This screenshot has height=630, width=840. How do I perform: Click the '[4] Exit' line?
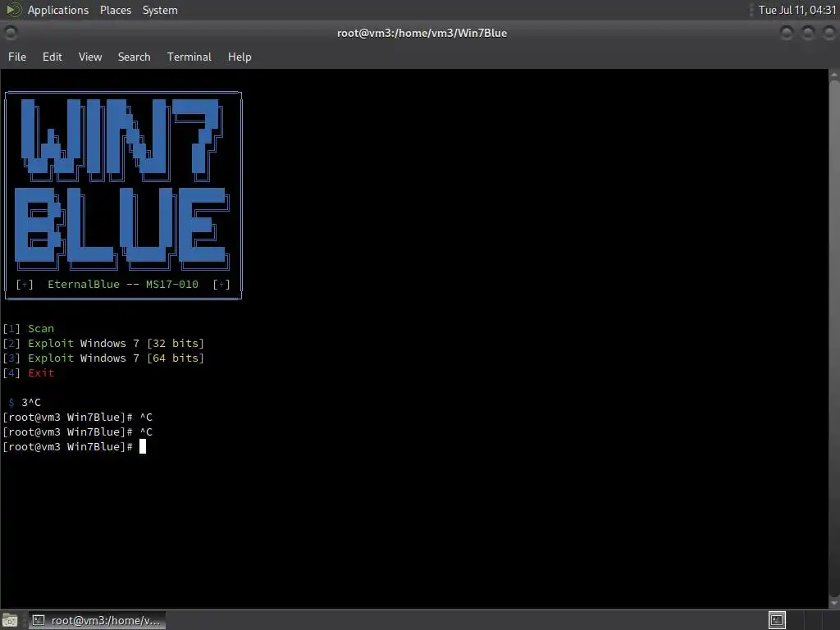tap(29, 373)
